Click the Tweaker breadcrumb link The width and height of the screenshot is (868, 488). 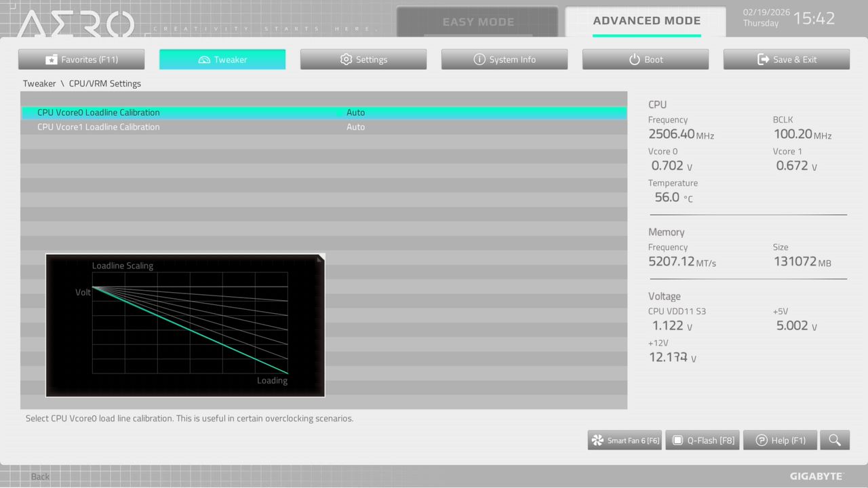(x=39, y=83)
